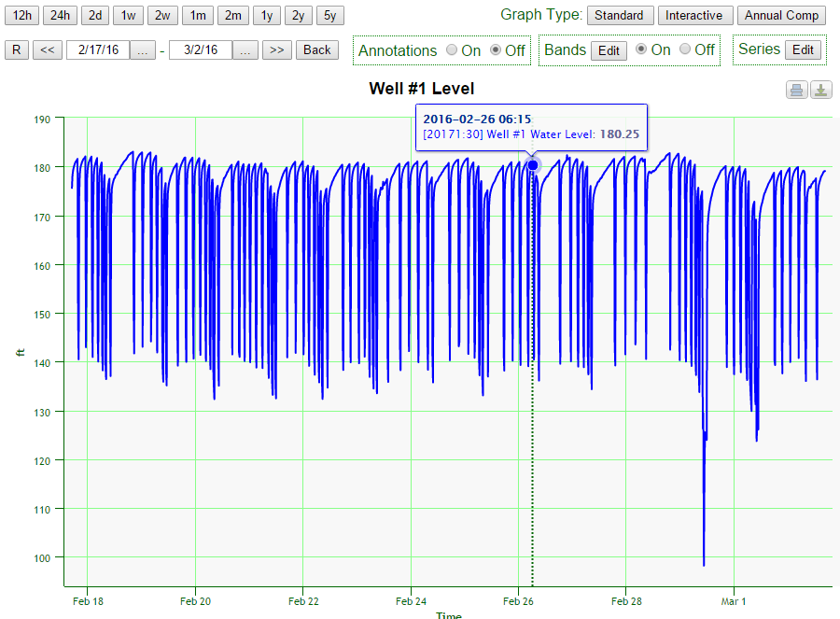This screenshot has width=840, height=619.
Task: Open Annual Comp graph type
Action: (781, 16)
